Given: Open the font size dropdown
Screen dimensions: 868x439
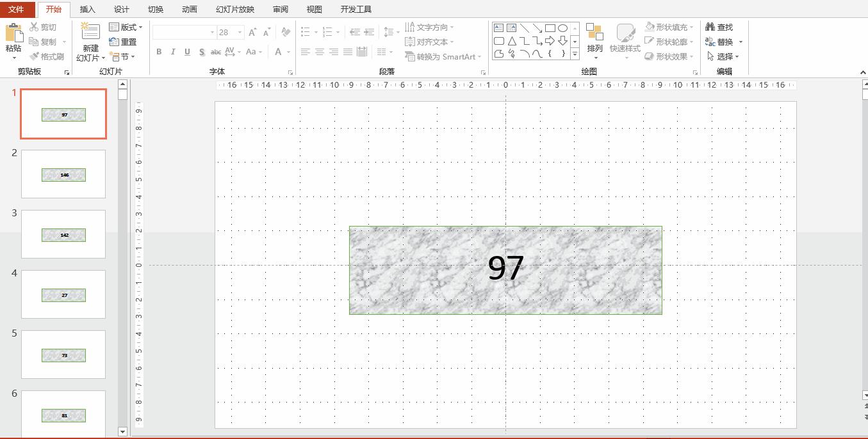Looking at the screenshot, I should pyautogui.click(x=241, y=32).
